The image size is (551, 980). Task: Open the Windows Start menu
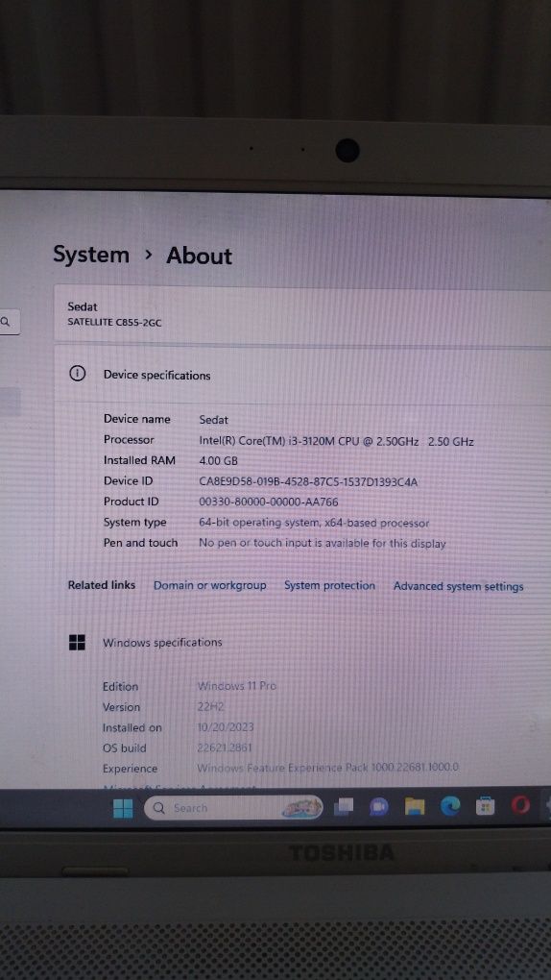pos(123,808)
